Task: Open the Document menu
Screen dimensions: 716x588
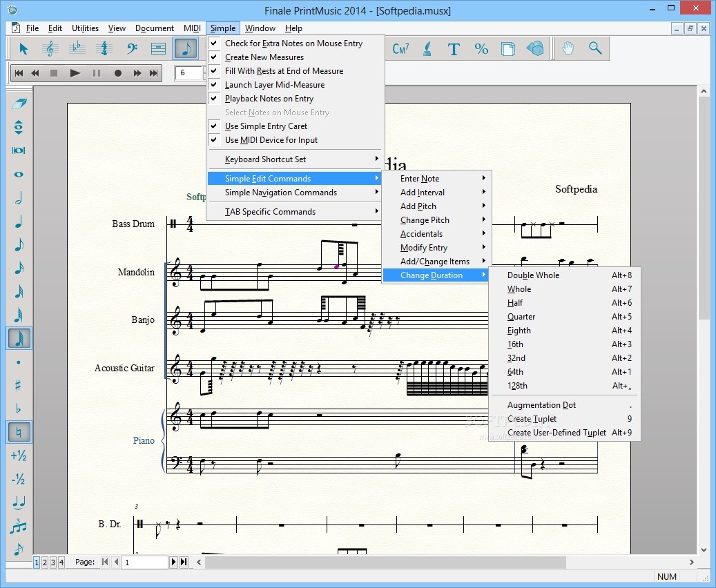Action: click(x=155, y=28)
